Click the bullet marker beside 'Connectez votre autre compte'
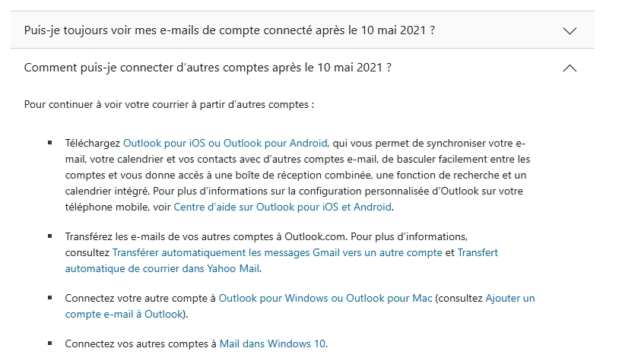Screen dimensions: 638x364 click(x=50, y=298)
